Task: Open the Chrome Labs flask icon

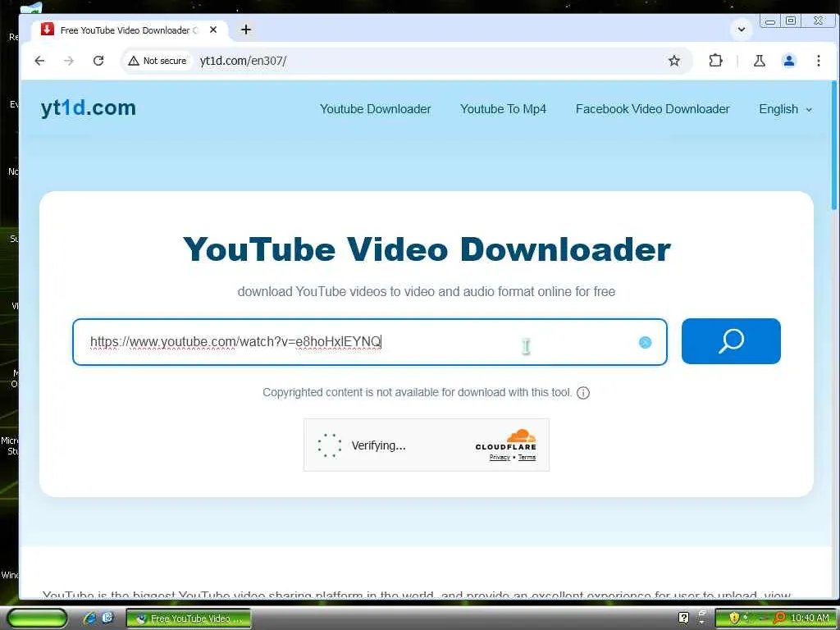Action: (759, 61)
